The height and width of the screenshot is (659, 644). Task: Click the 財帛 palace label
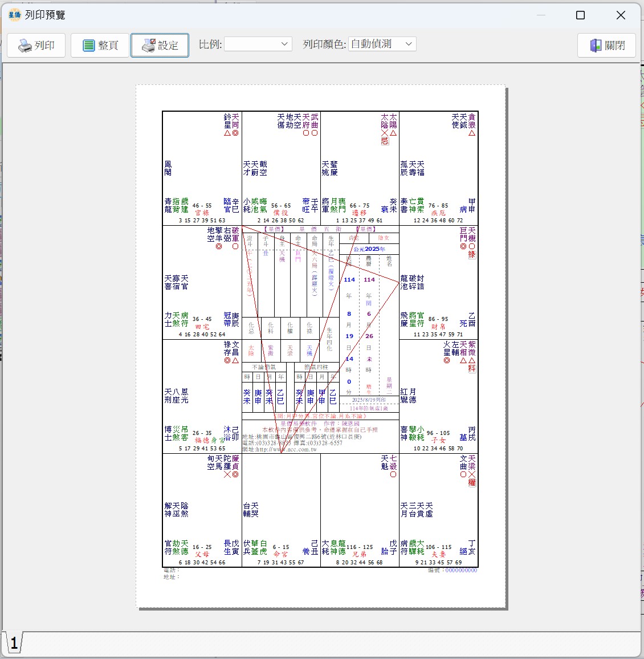click(x=438, y=327)
